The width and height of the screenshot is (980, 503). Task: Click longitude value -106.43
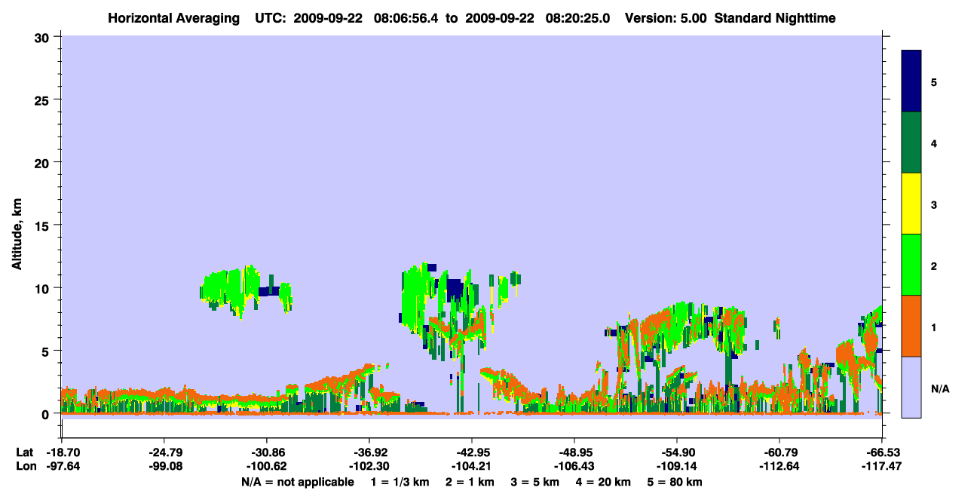coord(574,466)
